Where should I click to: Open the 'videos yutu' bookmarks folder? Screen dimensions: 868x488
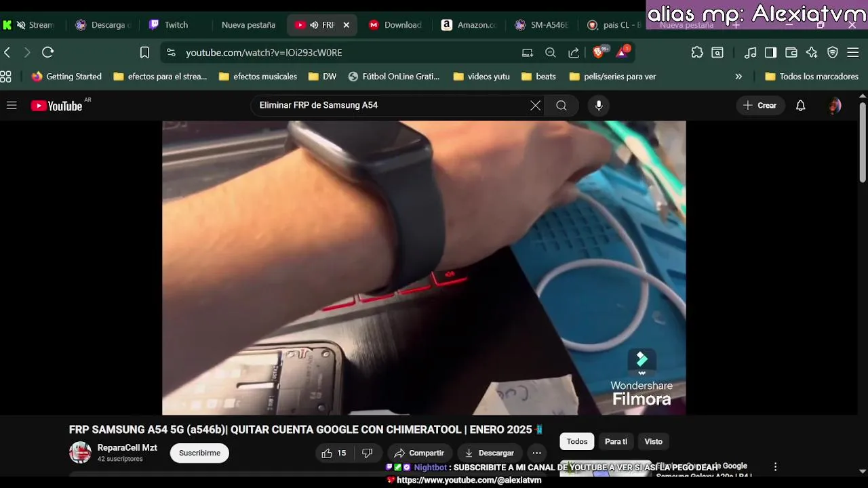coord(481,77)
